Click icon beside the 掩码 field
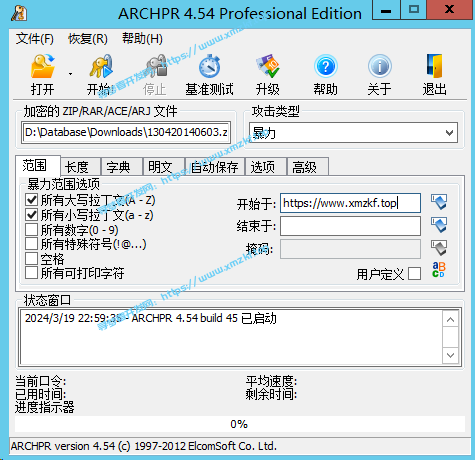The width and height of the screenshot is (475, 460). 439,248
